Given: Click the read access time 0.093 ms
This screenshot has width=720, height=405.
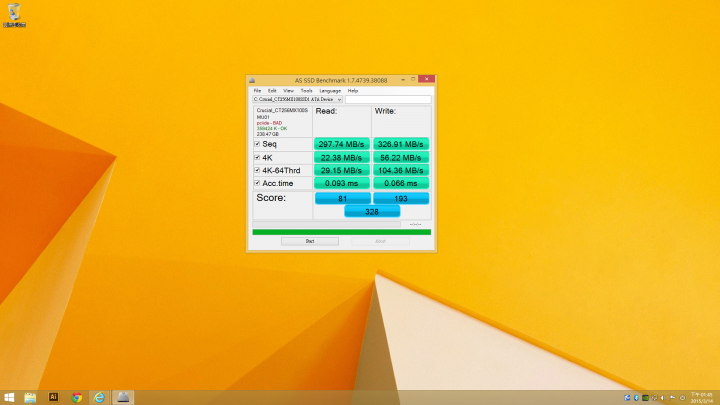Looking at the screenshot, I should point(342,183).
